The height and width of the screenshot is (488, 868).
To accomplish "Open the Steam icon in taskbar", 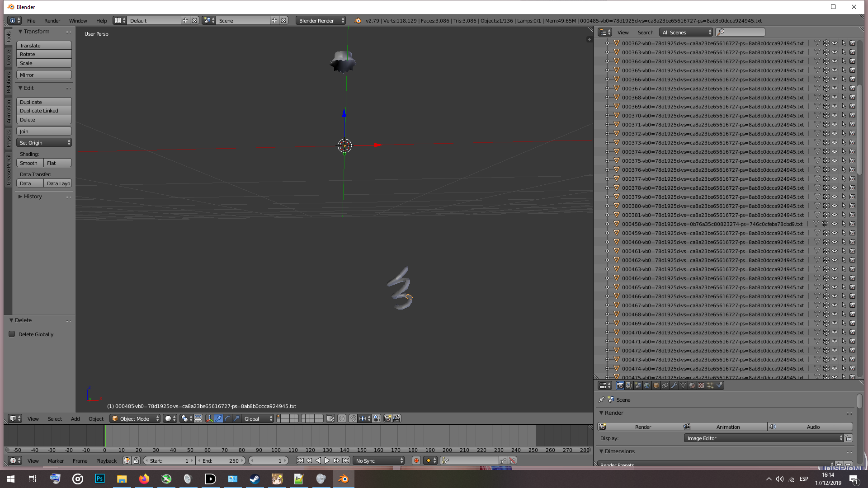I will click(255, 479).
